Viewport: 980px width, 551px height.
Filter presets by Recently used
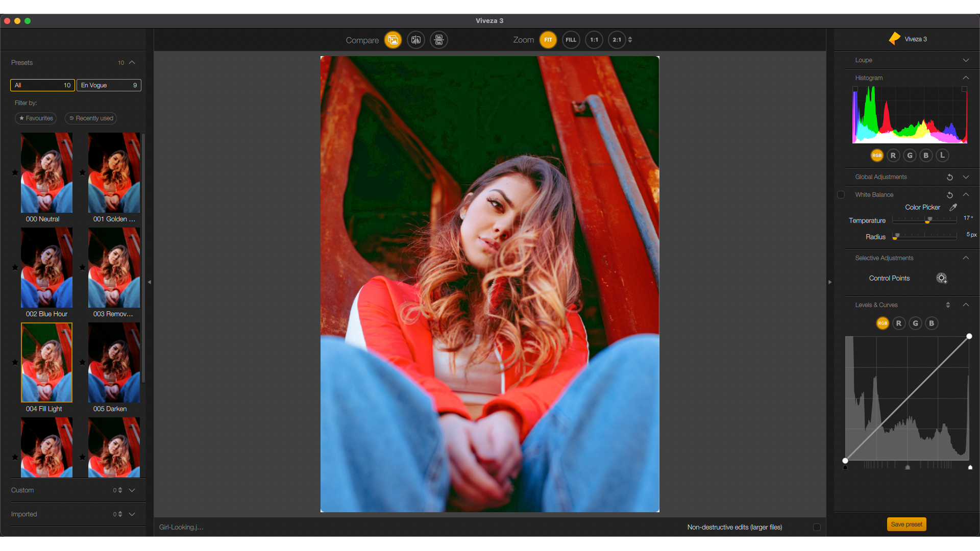point(91,118)
